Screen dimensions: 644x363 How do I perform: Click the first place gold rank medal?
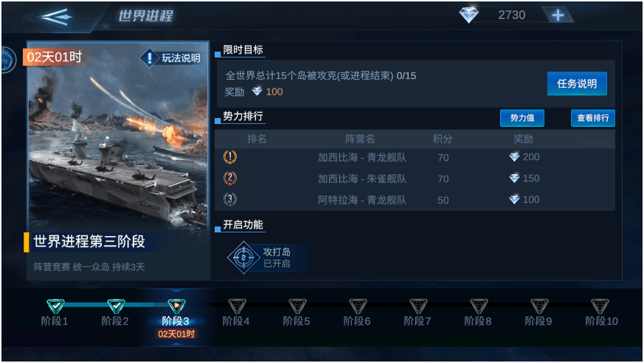pyautogui.click(x=230, y=157)
